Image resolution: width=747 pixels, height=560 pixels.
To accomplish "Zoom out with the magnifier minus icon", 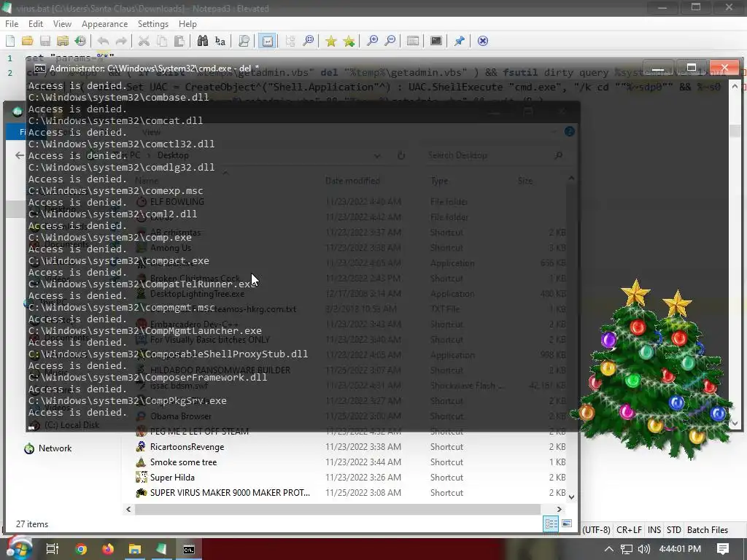I will pos(390,41).
